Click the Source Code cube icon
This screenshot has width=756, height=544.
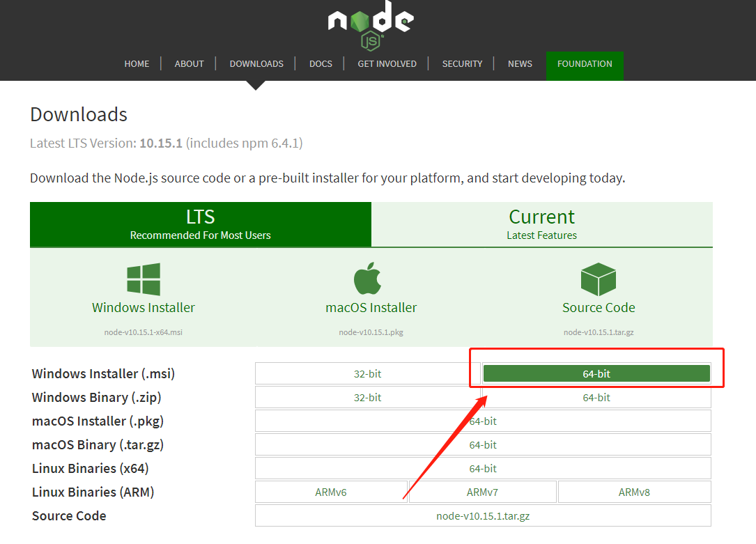tap(599, 279)
